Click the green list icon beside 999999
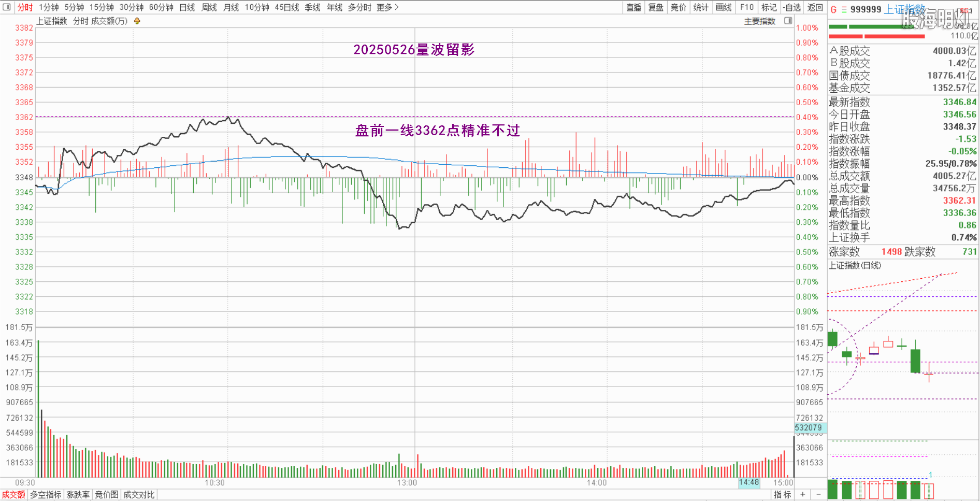 click(x=844, y=9)
